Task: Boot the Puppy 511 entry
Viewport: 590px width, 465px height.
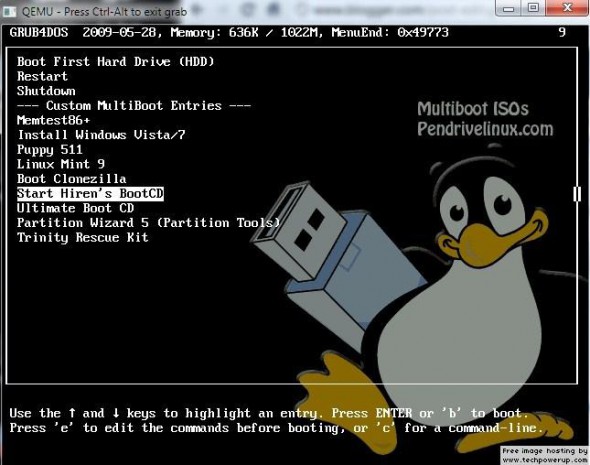Action: pos(50,150)
